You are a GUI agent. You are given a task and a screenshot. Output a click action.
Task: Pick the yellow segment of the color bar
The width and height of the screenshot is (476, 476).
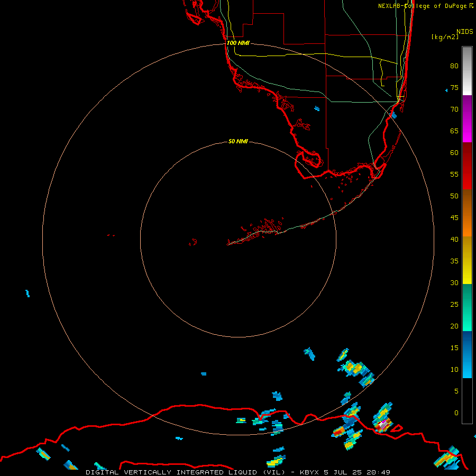coord(467,260)
